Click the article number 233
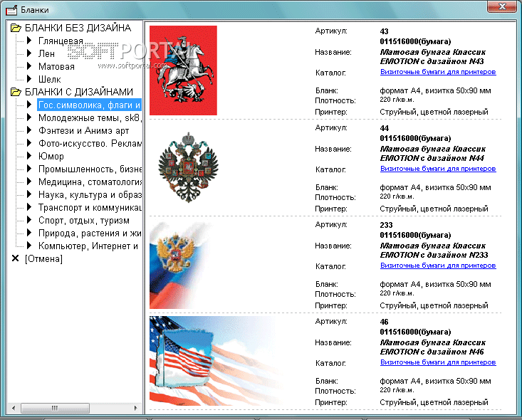This screenshot has width=522, height=420. [386, 225]
